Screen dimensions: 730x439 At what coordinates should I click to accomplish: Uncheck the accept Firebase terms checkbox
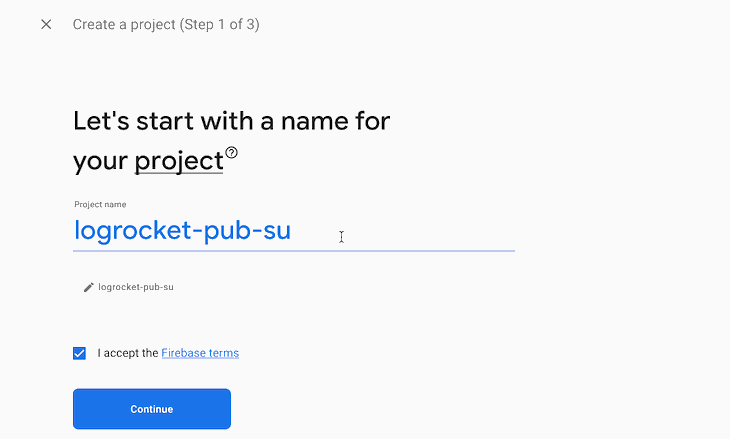coord(79,353)
